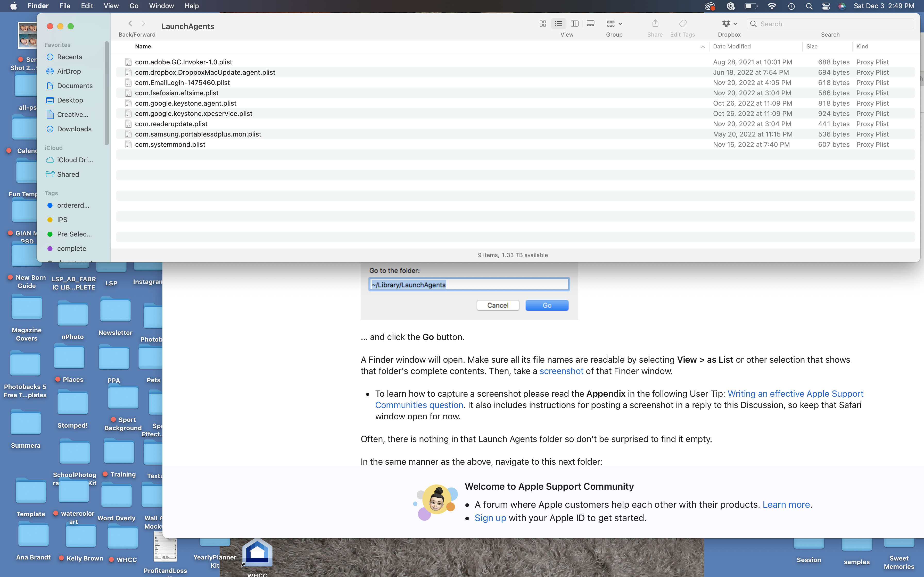Open Downloads in the sidebar
The image size is (924, 577).
click(x=74, y=129)
